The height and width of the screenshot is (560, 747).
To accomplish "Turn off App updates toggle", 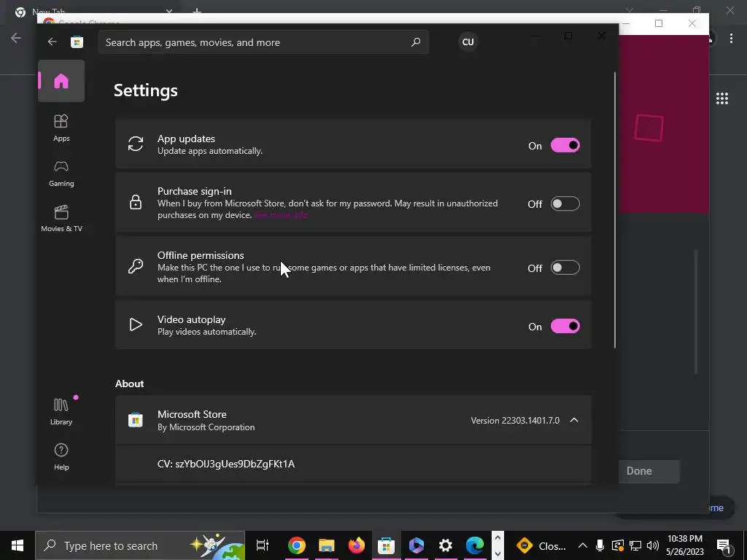I will (565, 145).
